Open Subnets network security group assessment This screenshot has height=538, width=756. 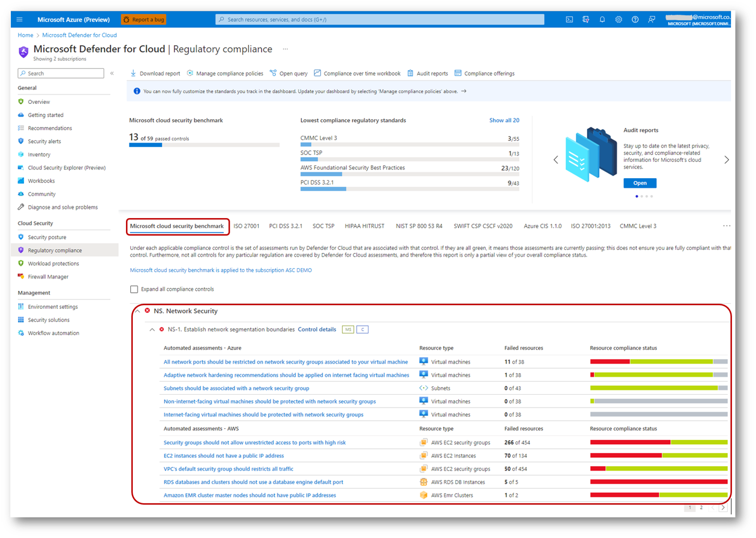pyautogui.click(x=237, y=388)
